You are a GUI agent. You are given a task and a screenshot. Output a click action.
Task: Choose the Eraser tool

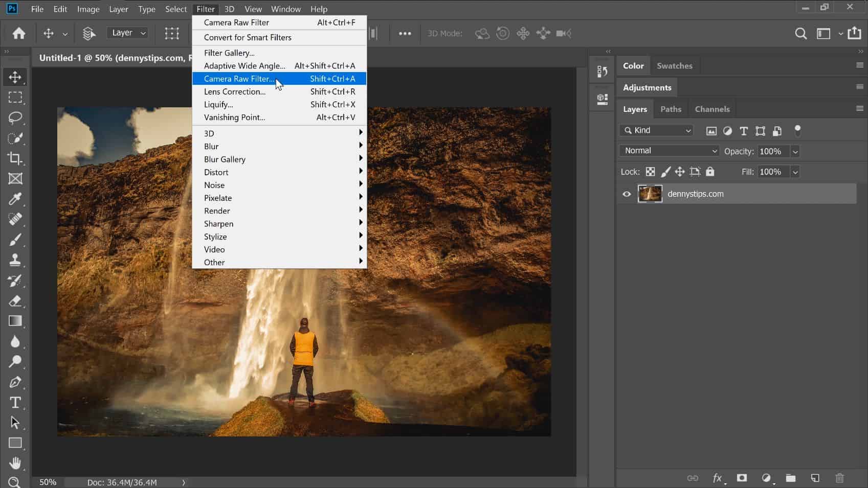(x=15, y=301)
